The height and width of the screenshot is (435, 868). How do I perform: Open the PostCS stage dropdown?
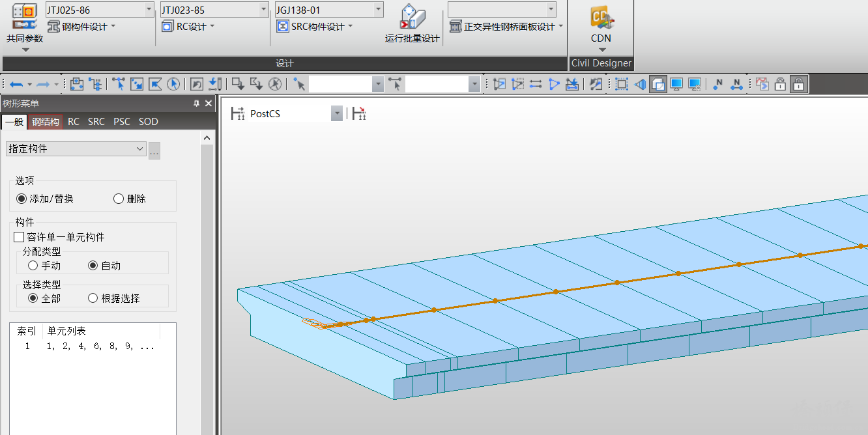337,114
